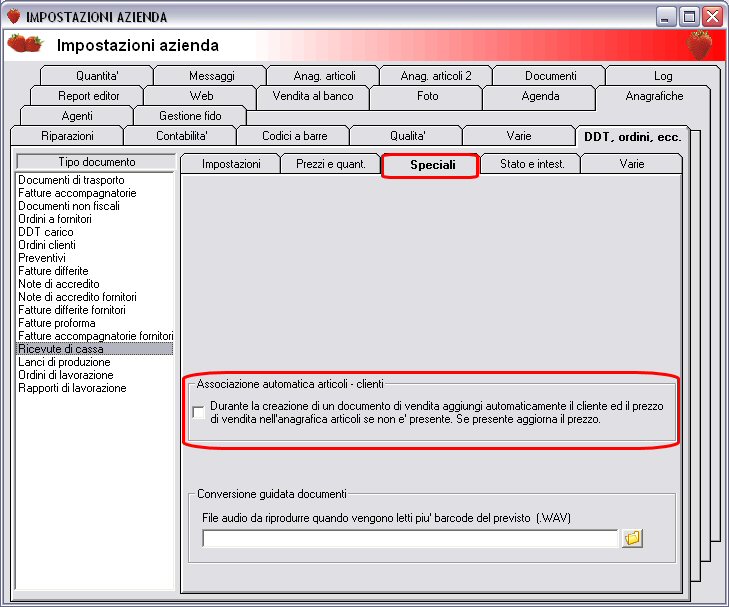
Task: Open the Web tab
Action: tap(201, 96)
